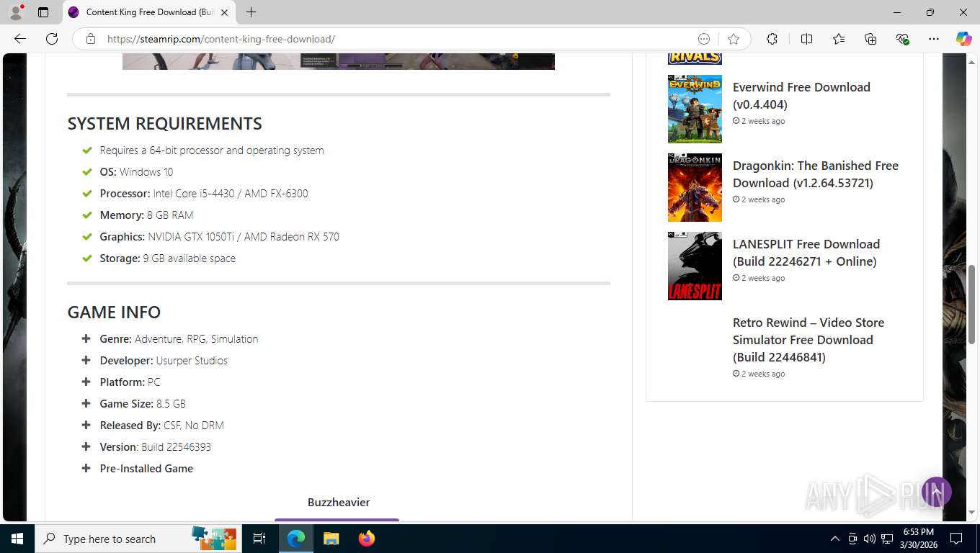Open the Copilot sidebar icon

click(964, 39)
